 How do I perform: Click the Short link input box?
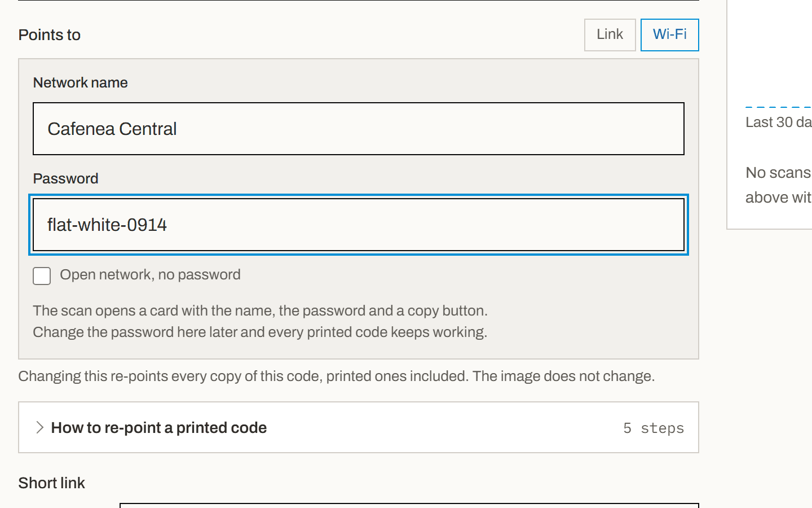409,505
